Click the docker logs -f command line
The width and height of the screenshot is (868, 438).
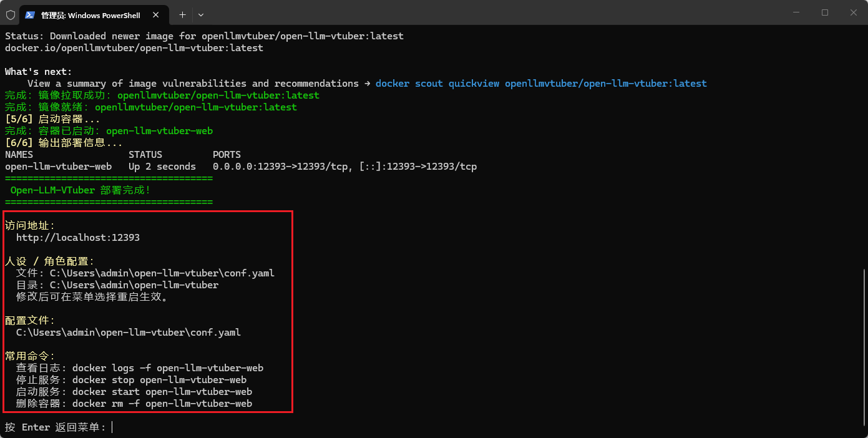[140, 368]
